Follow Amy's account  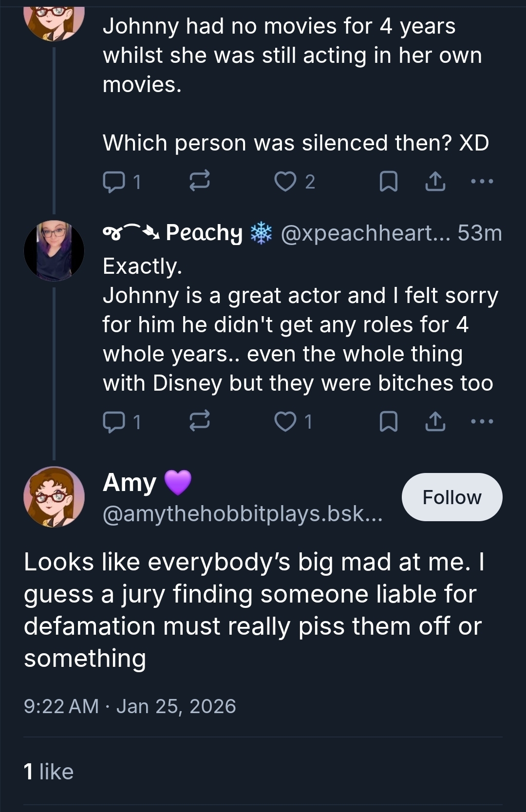[x=451, y=497]
